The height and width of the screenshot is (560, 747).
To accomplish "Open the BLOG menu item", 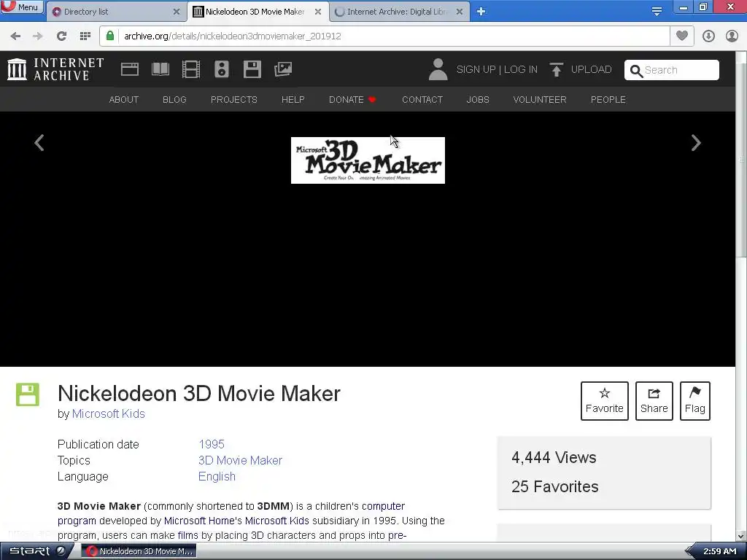I will click(174, 99).
